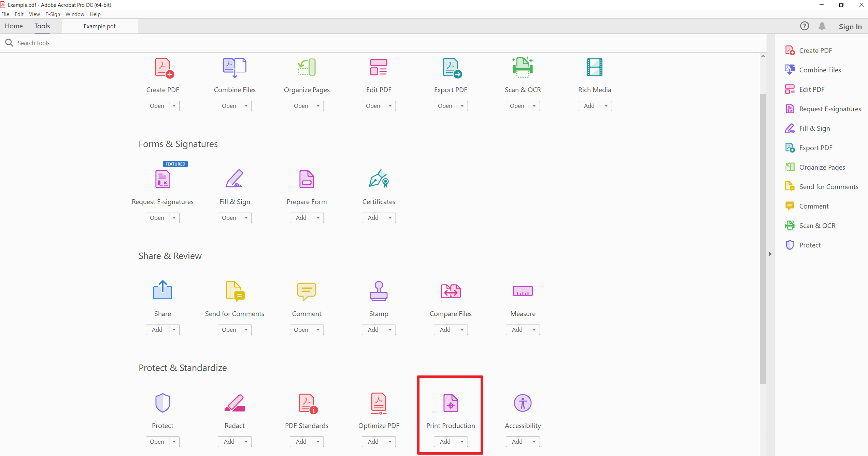Open notifications bell icon

click(x=822, y=26)
